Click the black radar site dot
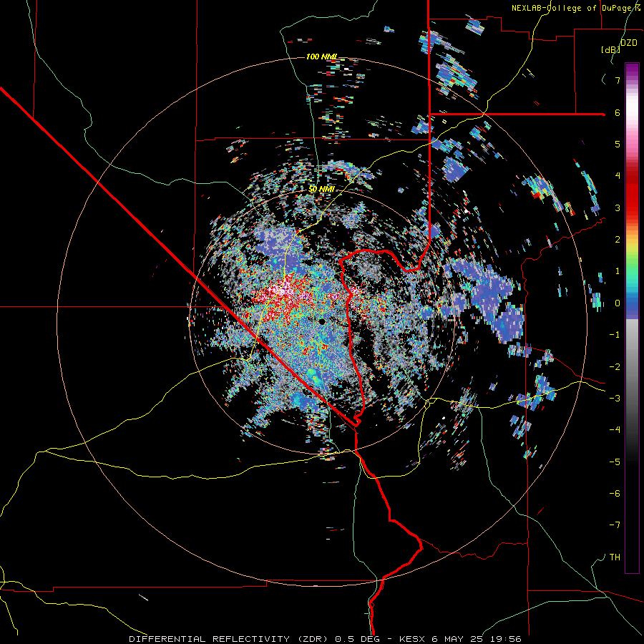The height and width of the screenshot is (644, 644). coord(322,321)
